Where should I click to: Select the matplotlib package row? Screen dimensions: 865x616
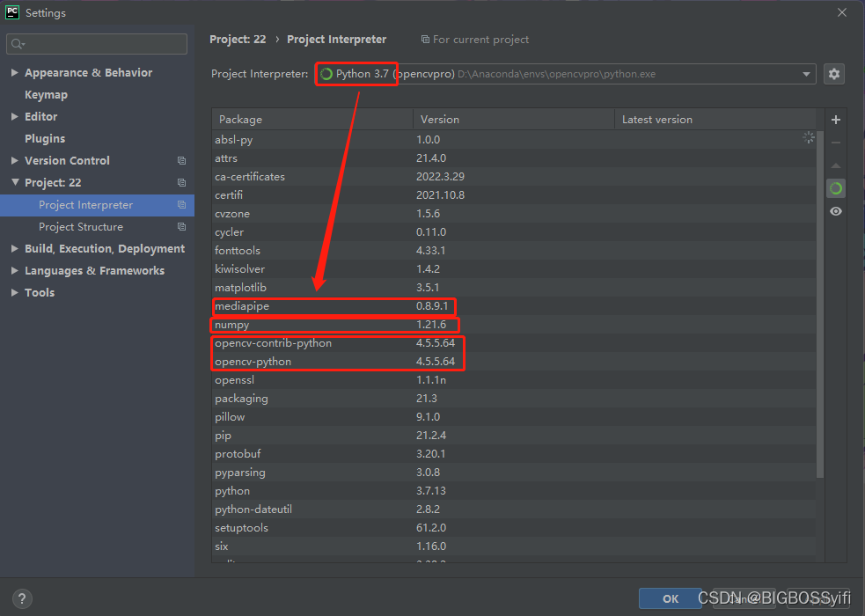point(514,287)
